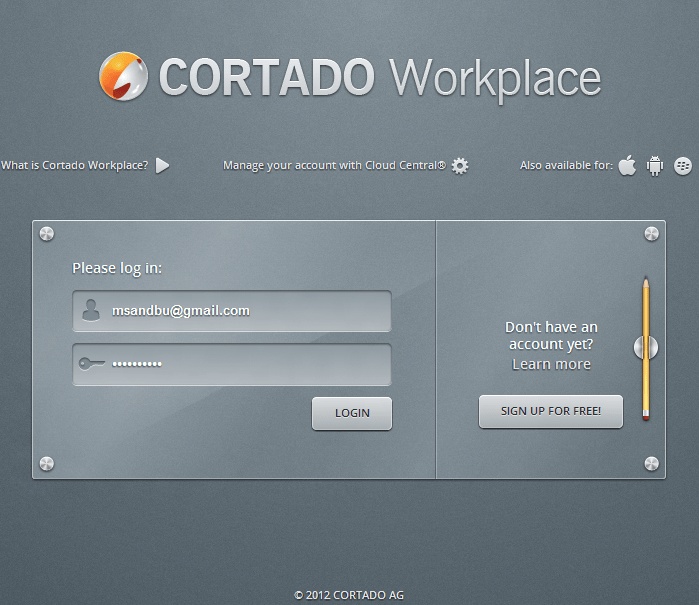699x605 pixels.
Task: Click the 'Please log in:' heading
Action: (x=117, y=268)
